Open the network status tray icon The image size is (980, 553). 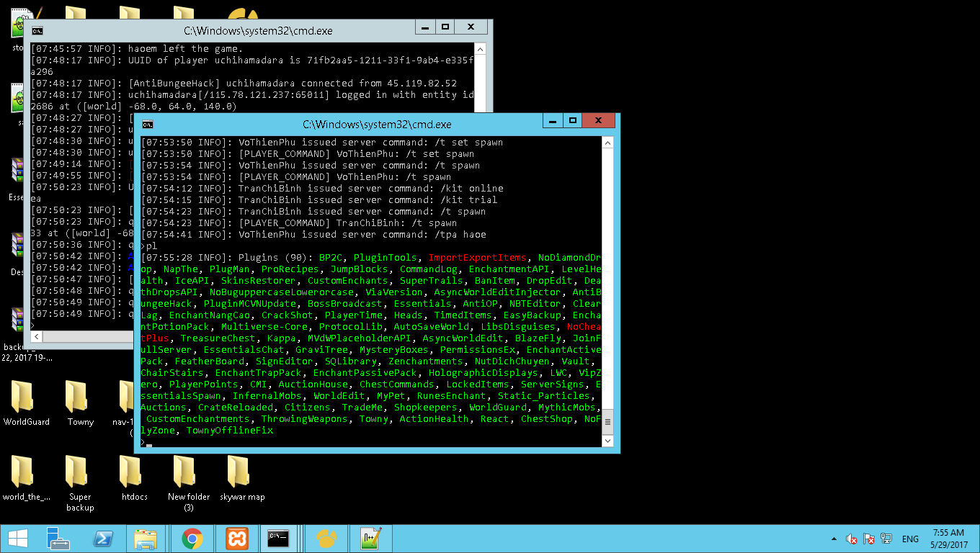[x=886, y=539]
